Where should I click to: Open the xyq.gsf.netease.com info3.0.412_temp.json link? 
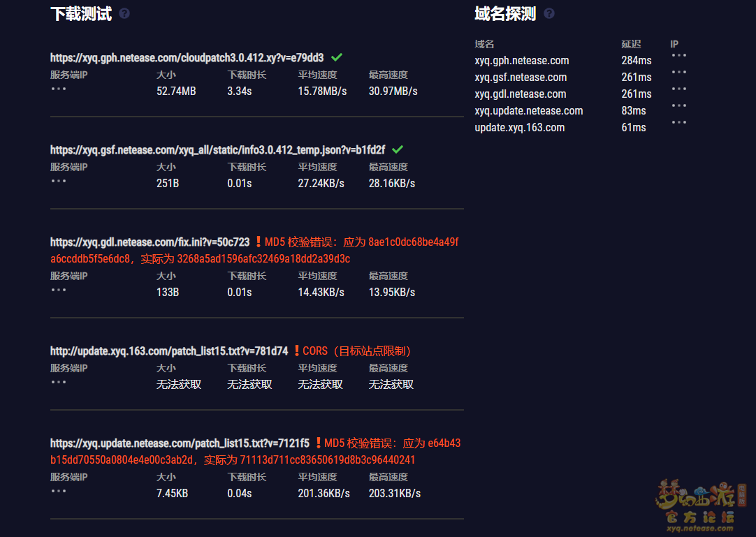coord(217,150)
